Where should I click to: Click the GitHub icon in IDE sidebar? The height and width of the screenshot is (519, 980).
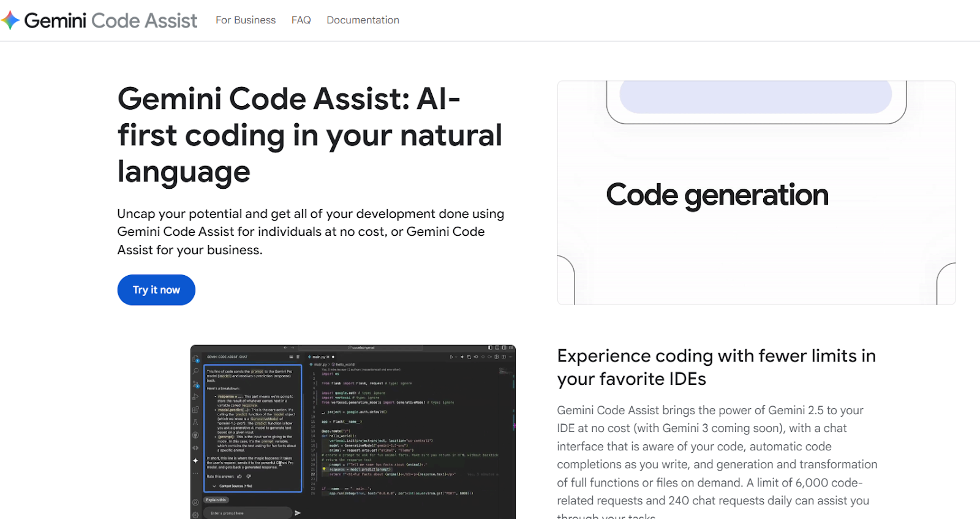tap(195, 435)
